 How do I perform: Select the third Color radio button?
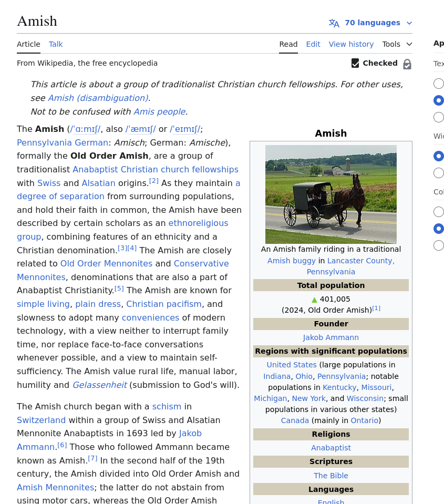pos(439,245)
